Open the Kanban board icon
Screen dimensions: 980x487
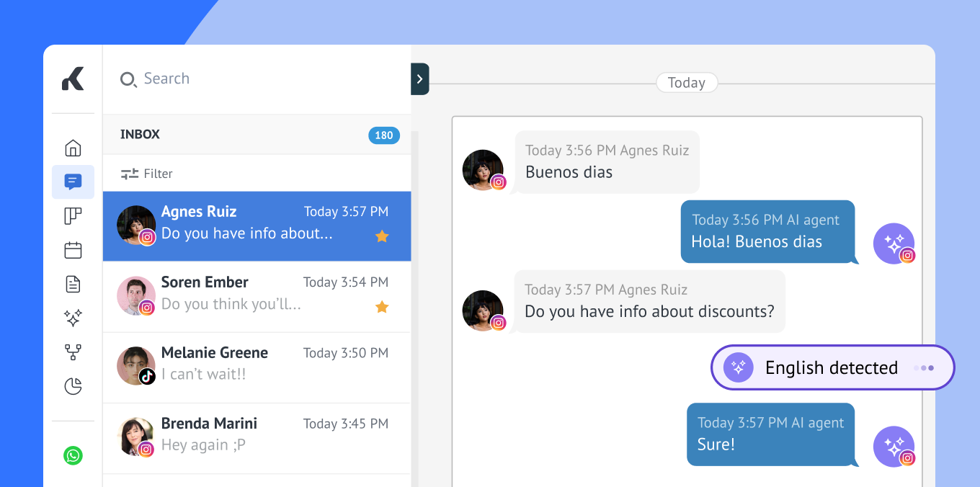(x=73, y=215)
